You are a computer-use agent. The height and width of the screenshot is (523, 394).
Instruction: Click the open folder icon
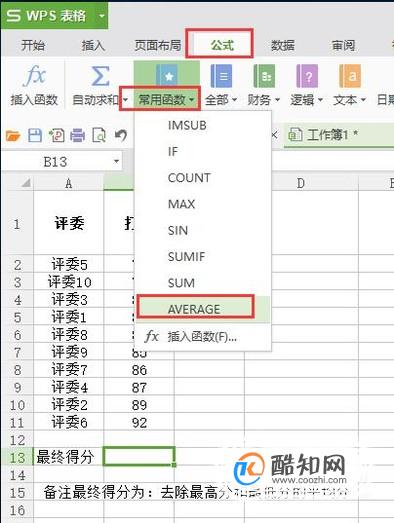13,136
